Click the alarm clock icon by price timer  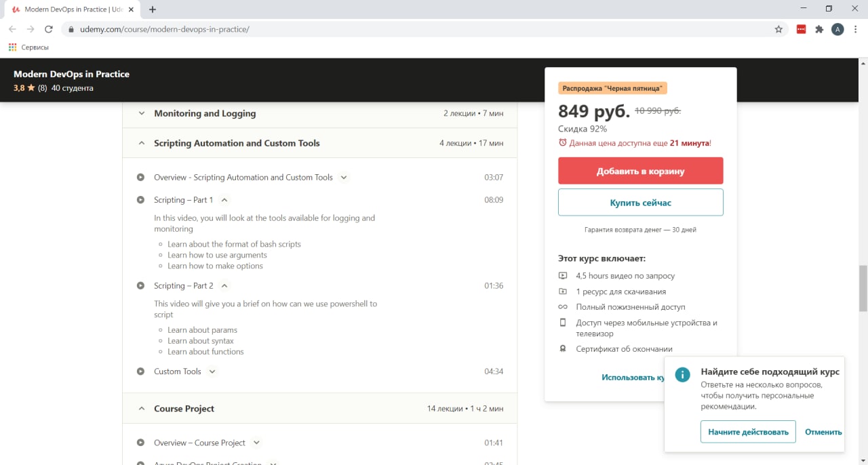[562, 142]
